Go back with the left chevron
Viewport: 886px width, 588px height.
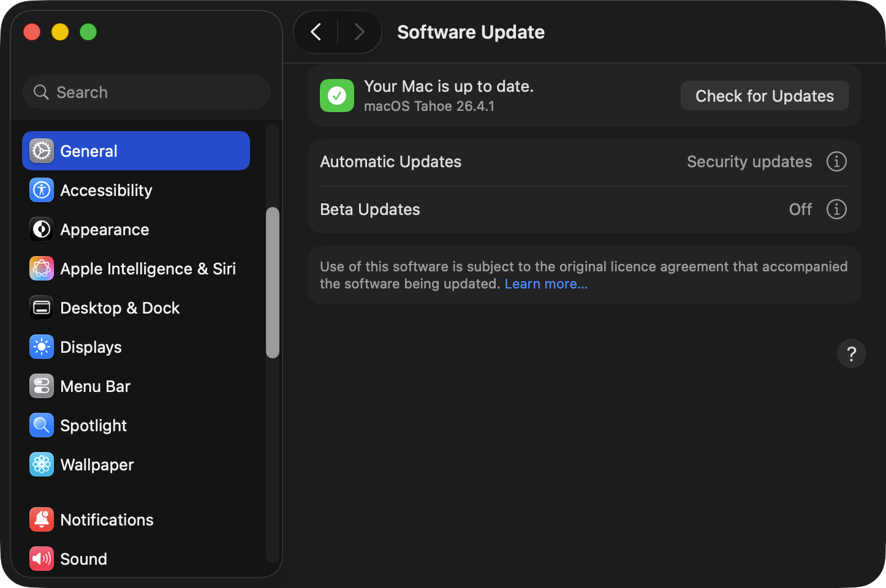[316, 32]
